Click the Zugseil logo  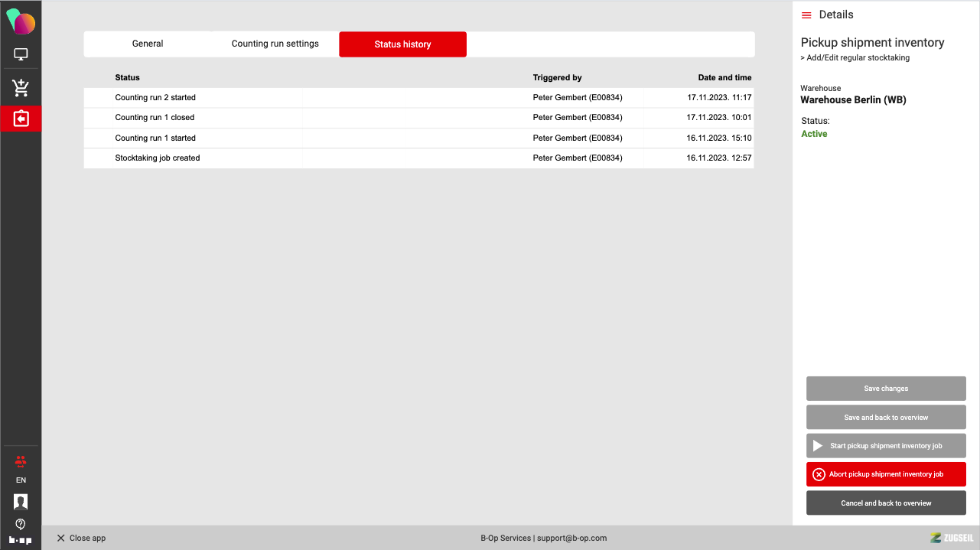point(951,538)
